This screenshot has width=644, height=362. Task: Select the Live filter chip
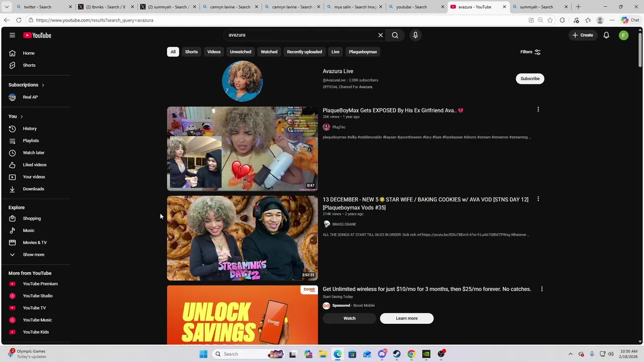pyautogui.click(x=335, y=52)
